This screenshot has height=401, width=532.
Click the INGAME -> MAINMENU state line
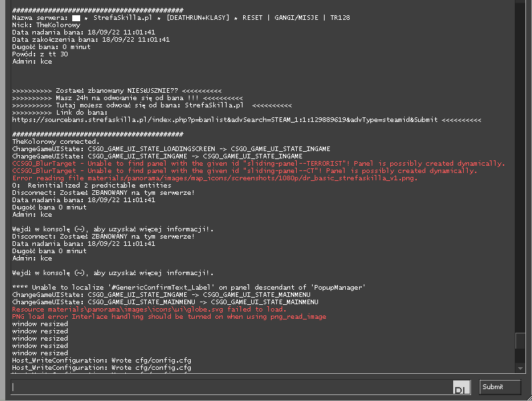161,295
